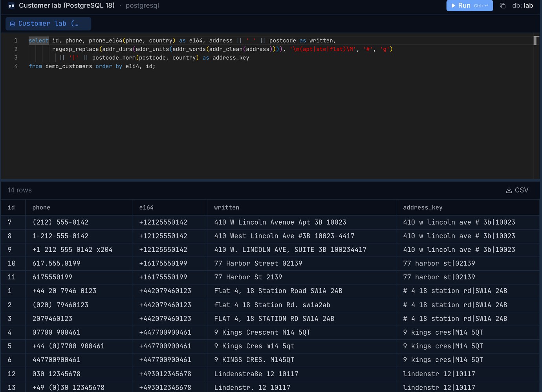Viewport: 542px width, 392px height.
Task: Click the pE app icon in the title bar
Action: pyautogui.click(x=11, y=5)
